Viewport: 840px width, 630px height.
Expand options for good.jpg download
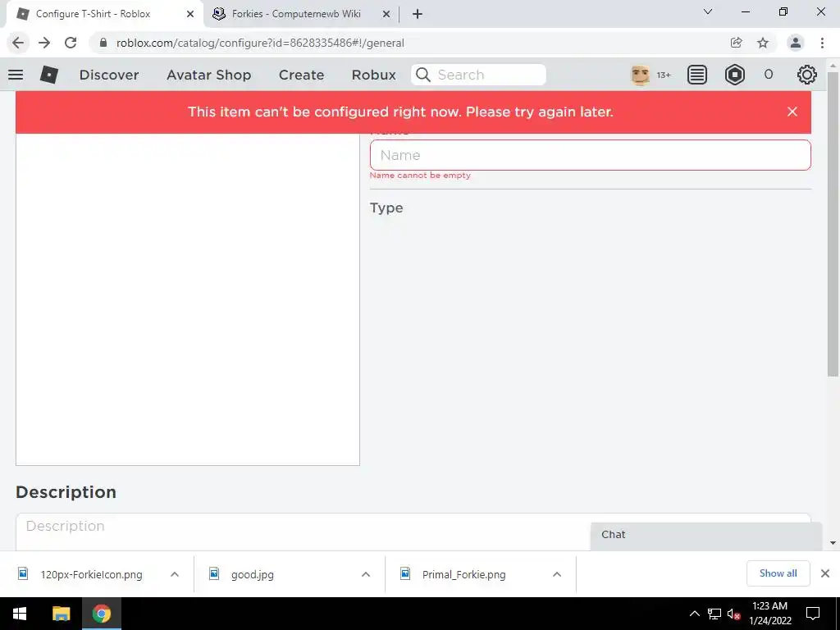[x=366, y=574]
